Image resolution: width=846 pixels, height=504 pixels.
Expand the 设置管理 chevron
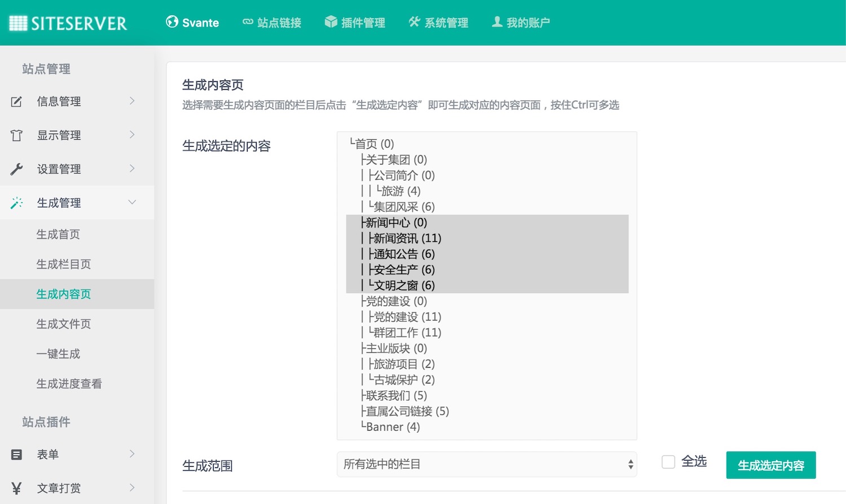(132, 169)
